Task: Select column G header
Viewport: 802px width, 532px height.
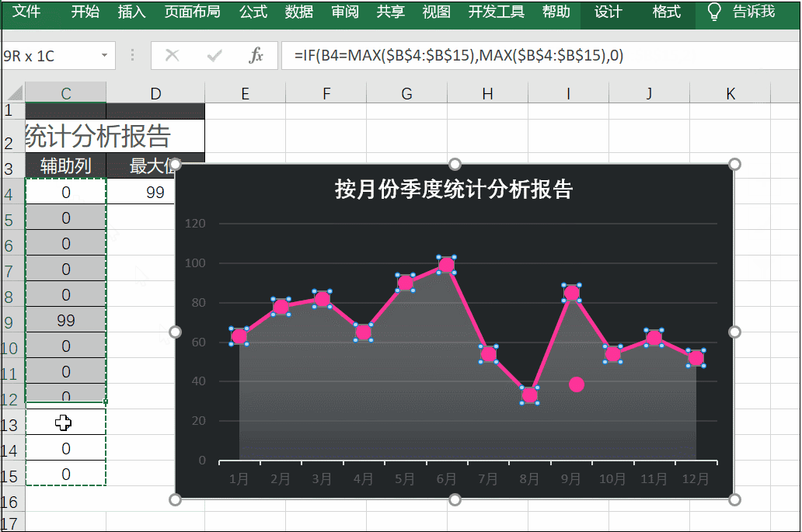Action: tap(406, 93)
